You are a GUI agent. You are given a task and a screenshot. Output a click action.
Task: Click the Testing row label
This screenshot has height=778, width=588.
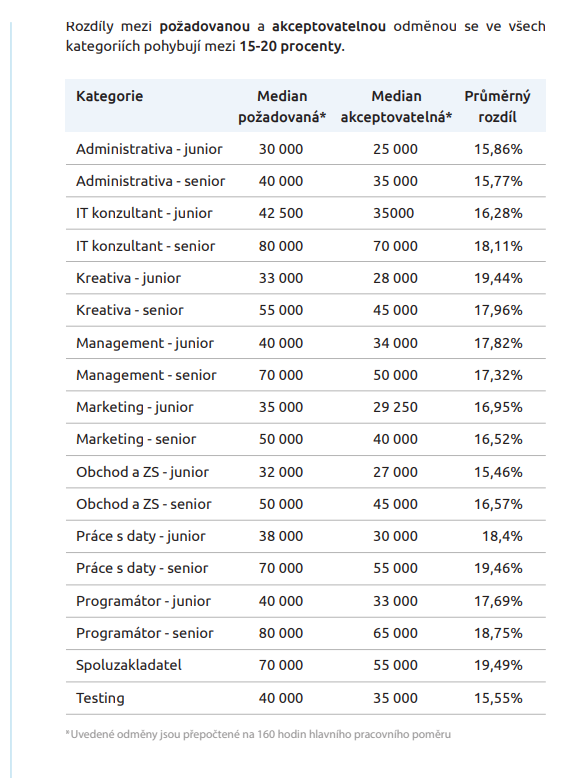(100, 698)
